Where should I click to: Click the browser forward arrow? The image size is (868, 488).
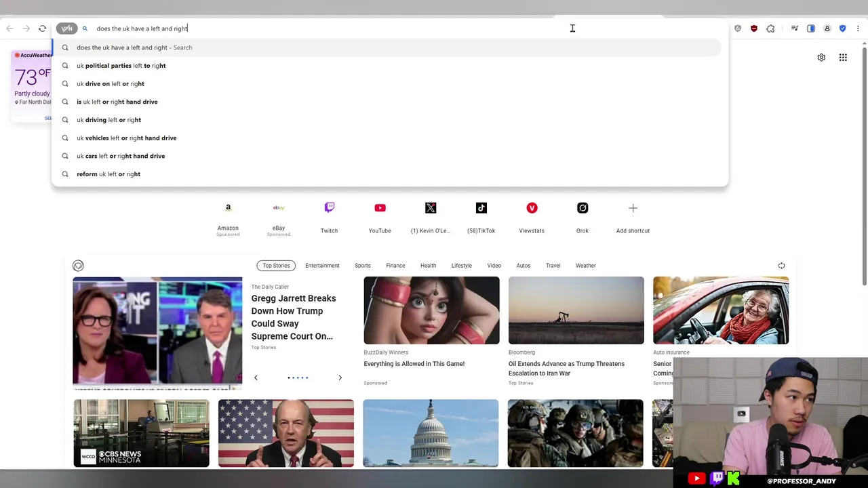(26, 28)
